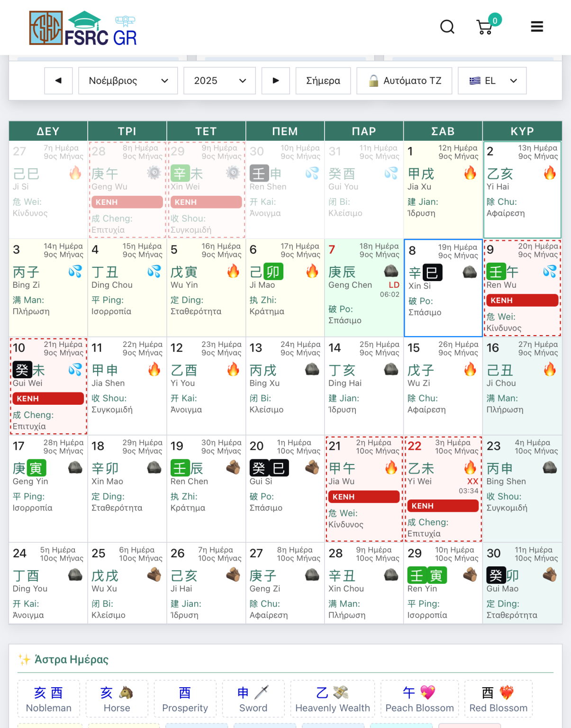The image size is (571, 728).
Task: Open the hamburger menu
Action: (x=536, y=27)
